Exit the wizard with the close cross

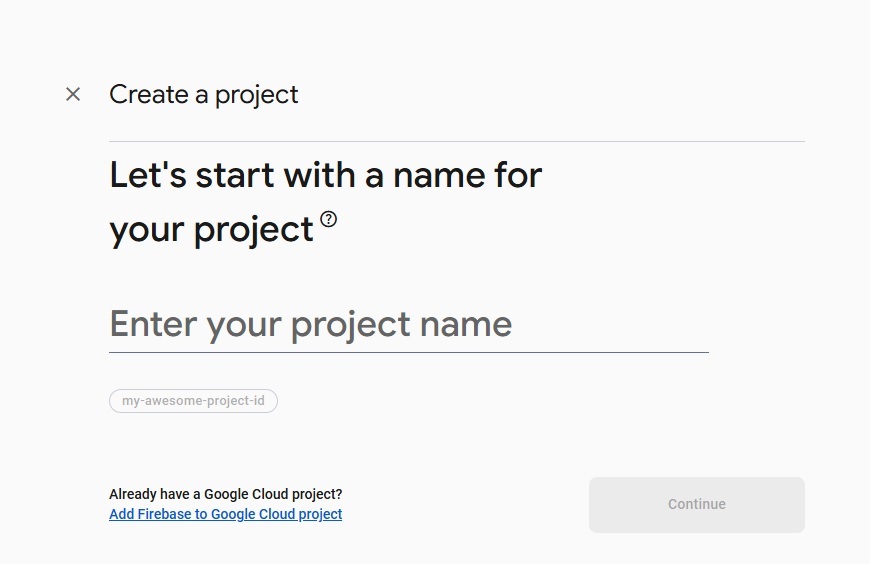73,94
